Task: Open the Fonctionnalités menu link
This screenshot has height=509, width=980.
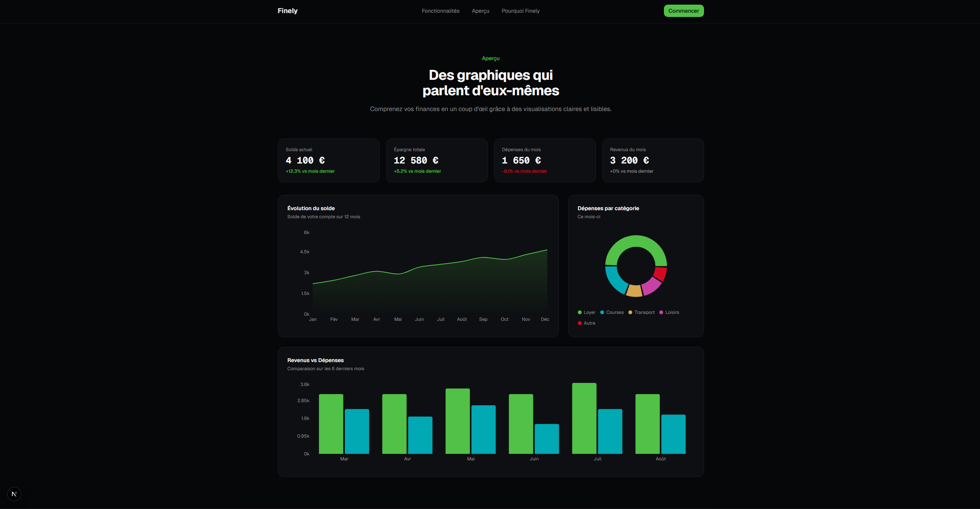Action: pyautogui.click(x=440, y=11)
